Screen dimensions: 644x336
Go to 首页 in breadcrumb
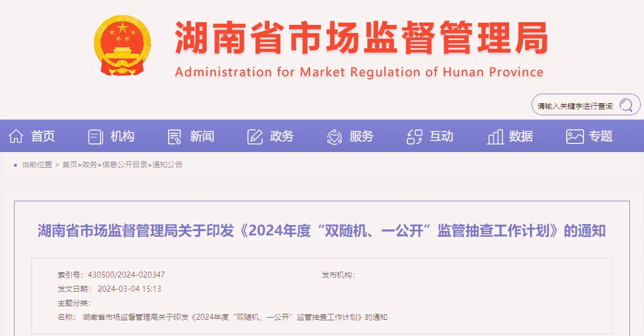pos(70,164)
